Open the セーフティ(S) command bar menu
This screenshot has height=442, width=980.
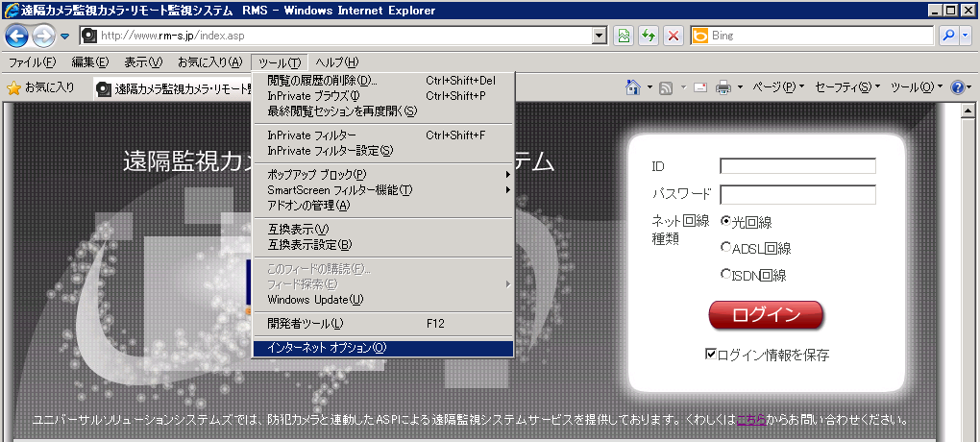[848, 87]
